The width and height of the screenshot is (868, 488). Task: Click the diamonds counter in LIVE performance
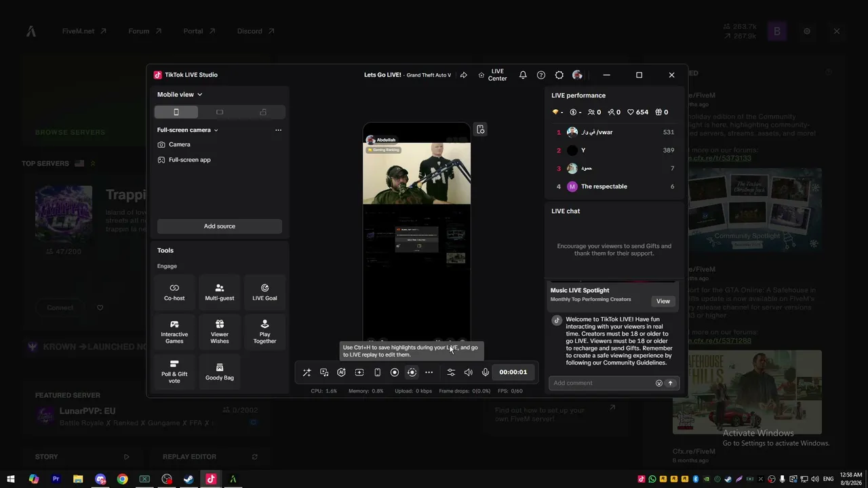click(x=558, y=112)
